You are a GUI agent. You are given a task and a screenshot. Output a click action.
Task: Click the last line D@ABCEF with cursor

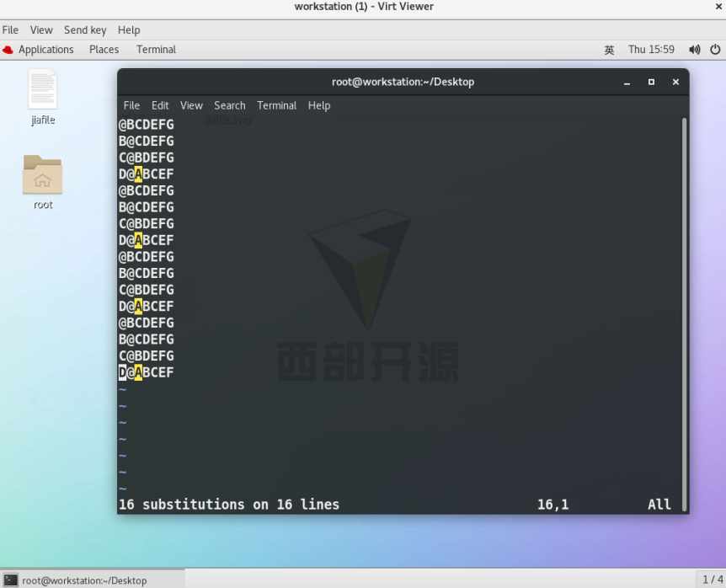click(x=147, y=372)
